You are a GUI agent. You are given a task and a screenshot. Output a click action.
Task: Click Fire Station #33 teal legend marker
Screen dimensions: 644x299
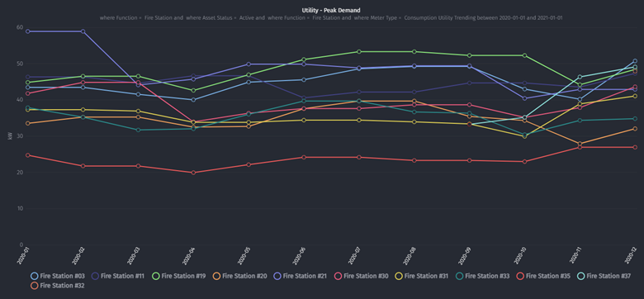point(461,276)
